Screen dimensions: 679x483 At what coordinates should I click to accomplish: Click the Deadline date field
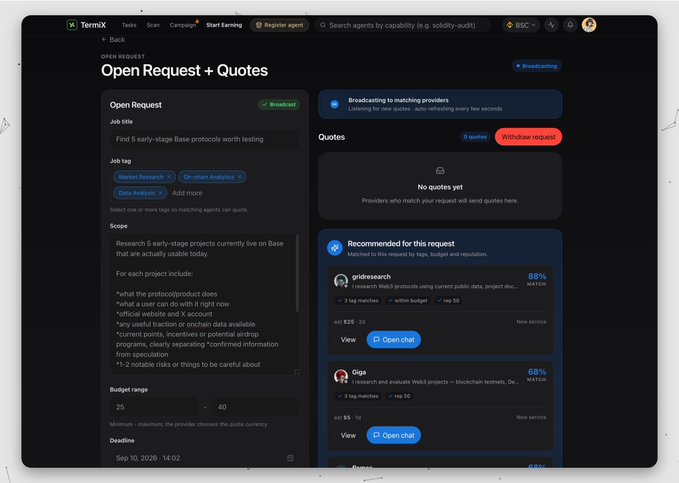[204, 458]
